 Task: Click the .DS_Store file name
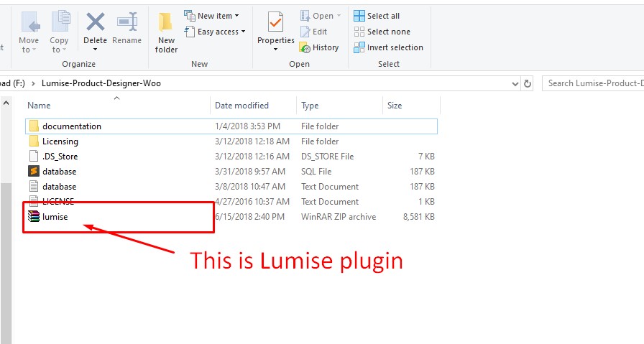(60, 157)
